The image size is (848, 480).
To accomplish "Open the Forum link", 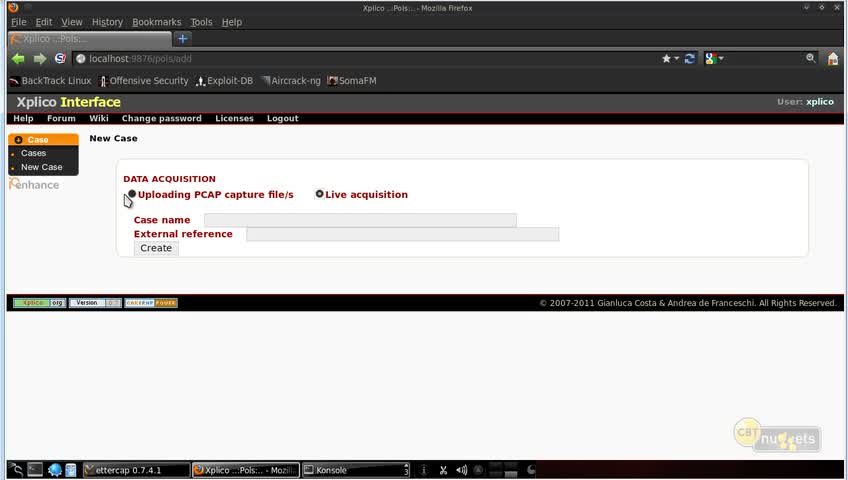I will point(61,118).
